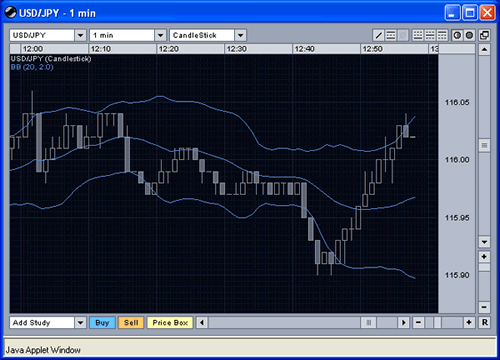500x360 pixels.
Task: Select the trend line drawing tool
Action: (x=378, y=35)
